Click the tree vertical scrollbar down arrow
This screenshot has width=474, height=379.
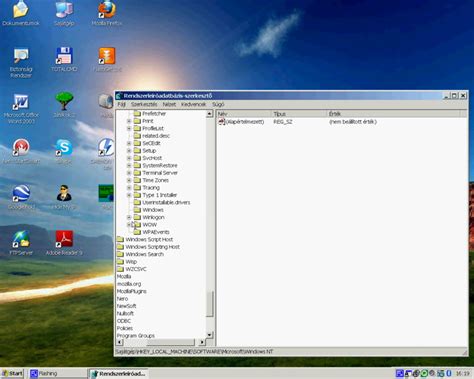click(x=209, y=335)
